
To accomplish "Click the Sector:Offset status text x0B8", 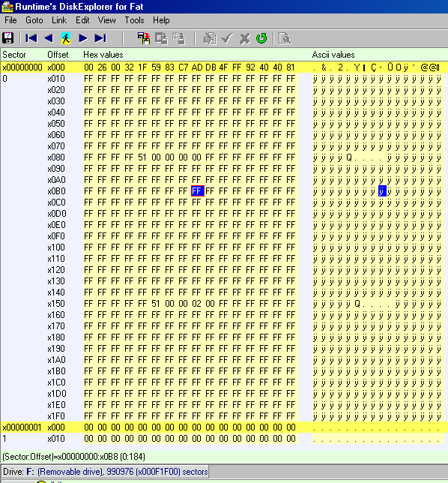I will click(x=73, y=457).
